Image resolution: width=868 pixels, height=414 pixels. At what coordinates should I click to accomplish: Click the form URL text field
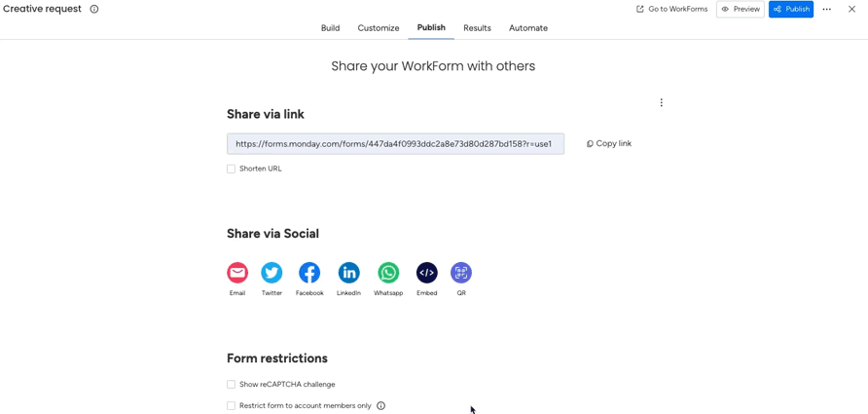click(395, 144)
